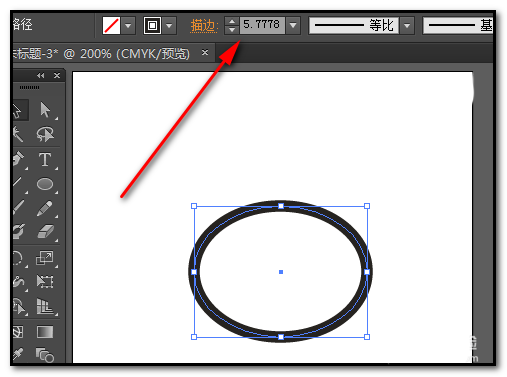Select the Gradient tool
The height and width of the screenshot is (377, 507).
[45, 332]
